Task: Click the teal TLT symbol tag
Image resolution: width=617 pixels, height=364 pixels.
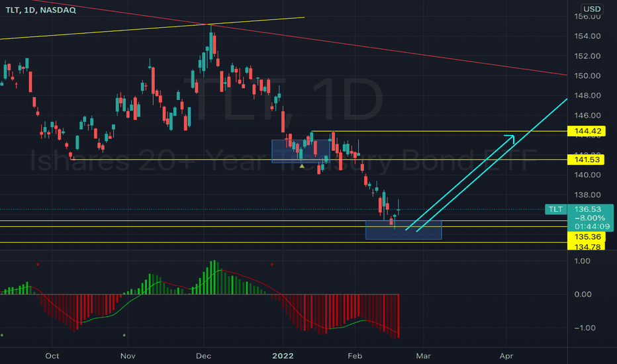Action: [555, 209]
